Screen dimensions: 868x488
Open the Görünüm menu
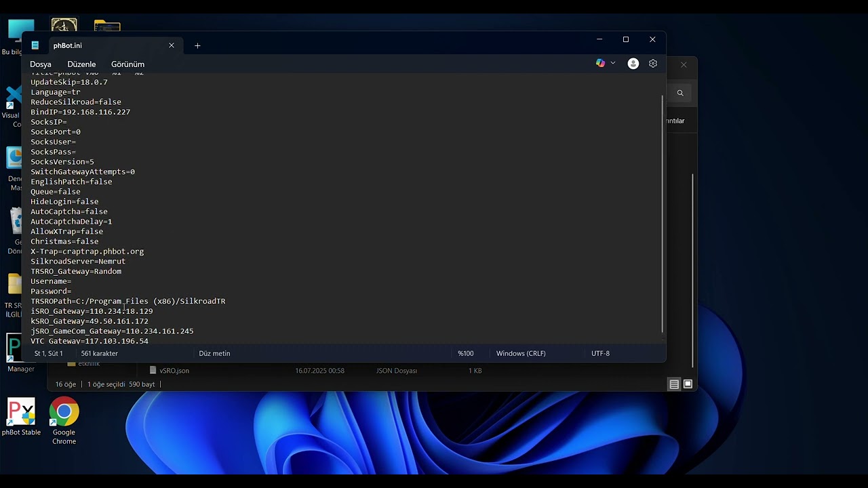[127, 64]
